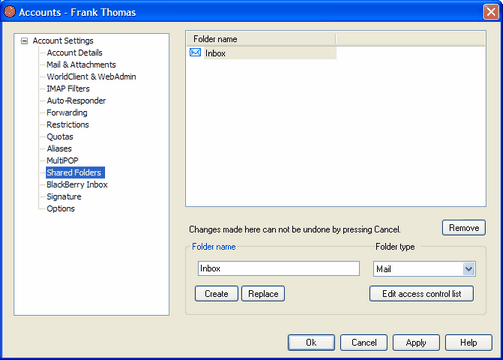Open the BlackBerry Inbox page

pos(77,185)
